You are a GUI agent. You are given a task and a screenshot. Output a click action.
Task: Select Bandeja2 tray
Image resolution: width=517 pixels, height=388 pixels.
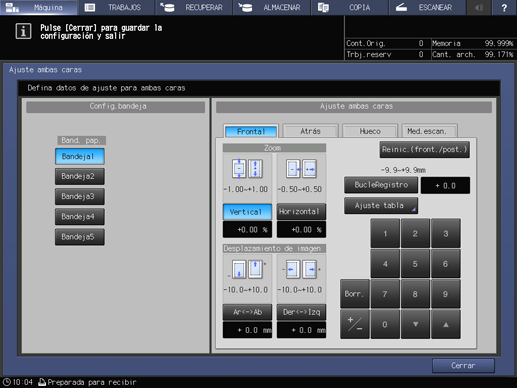pyautogui.click(x=80, y=176)
